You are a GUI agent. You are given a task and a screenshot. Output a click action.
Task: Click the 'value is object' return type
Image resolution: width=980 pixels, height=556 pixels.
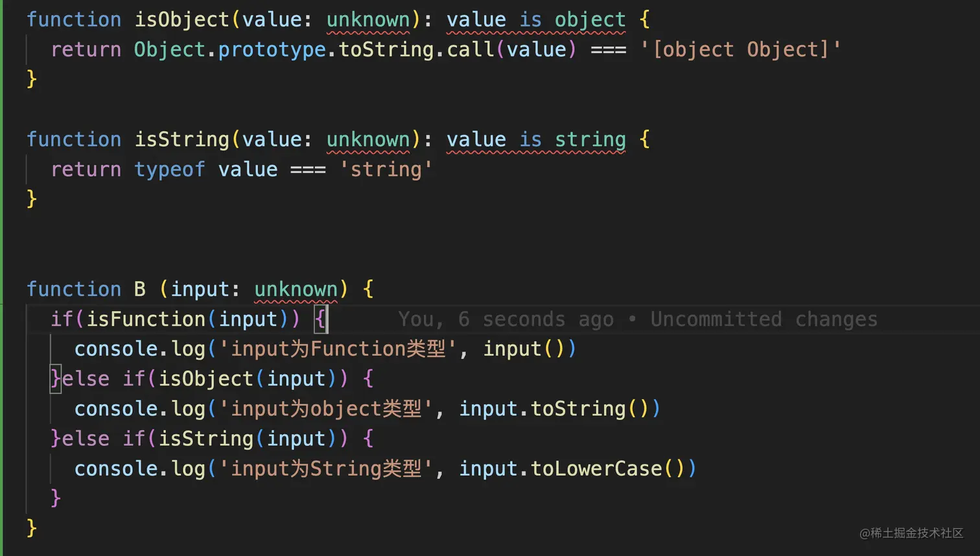(536, 19)
